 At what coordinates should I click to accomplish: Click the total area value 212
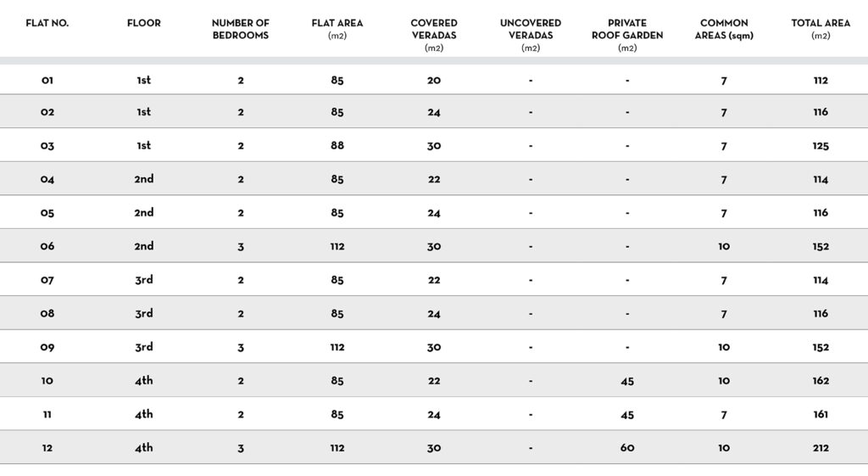(x=820, y=448)
